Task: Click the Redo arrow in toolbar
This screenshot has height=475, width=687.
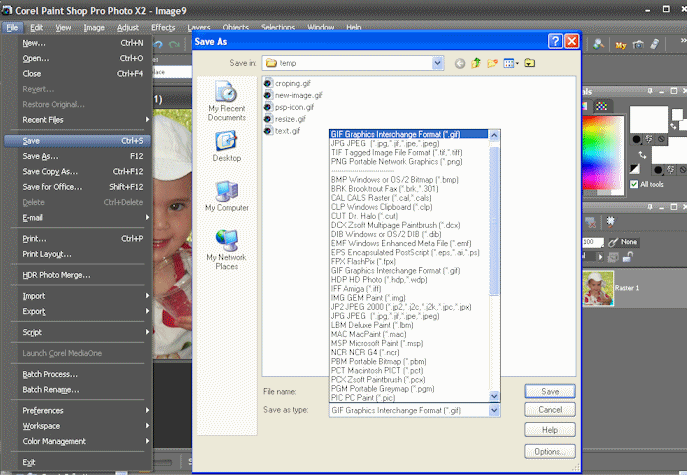Action: pyautogui.click(x=174, y=44)
